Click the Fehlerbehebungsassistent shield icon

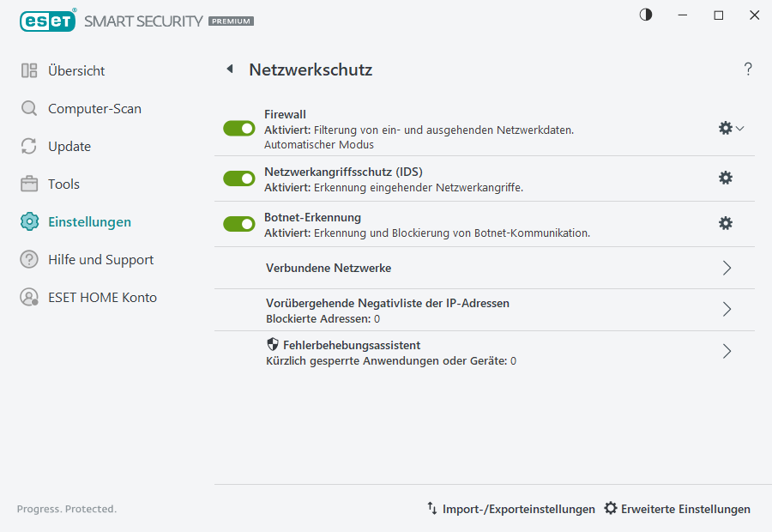point(273,343)
